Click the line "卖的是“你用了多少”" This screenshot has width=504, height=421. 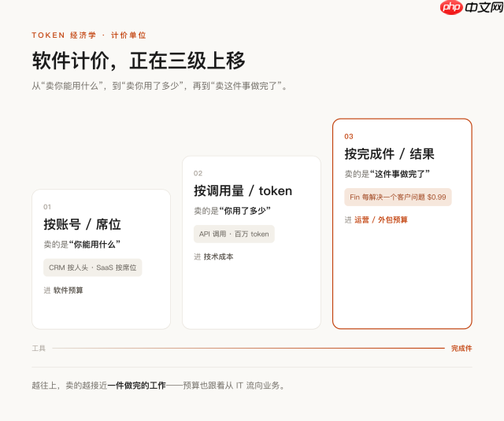click(232, 211)
